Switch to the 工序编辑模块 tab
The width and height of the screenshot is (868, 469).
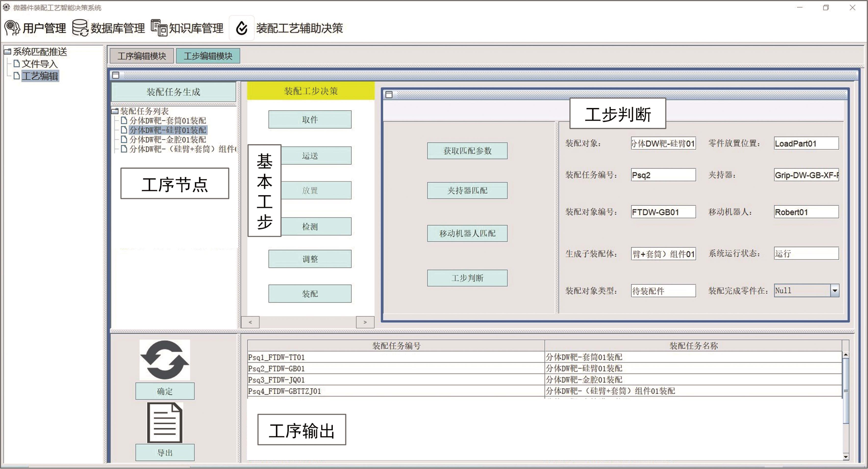141,56
